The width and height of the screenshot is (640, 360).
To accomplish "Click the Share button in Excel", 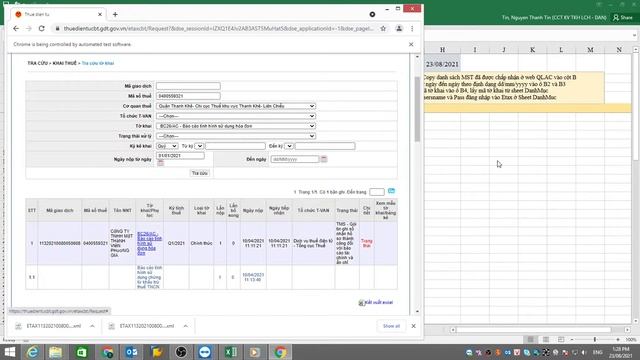I will pos(623,18).
